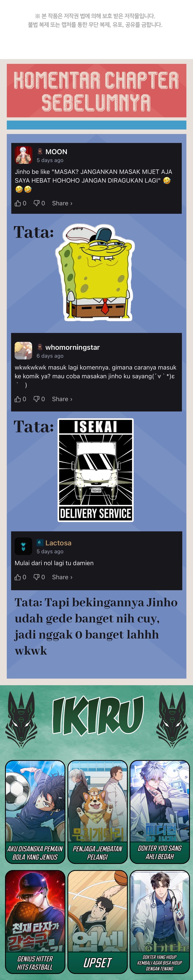Downvote Lactosa's comment

(36, 577)
